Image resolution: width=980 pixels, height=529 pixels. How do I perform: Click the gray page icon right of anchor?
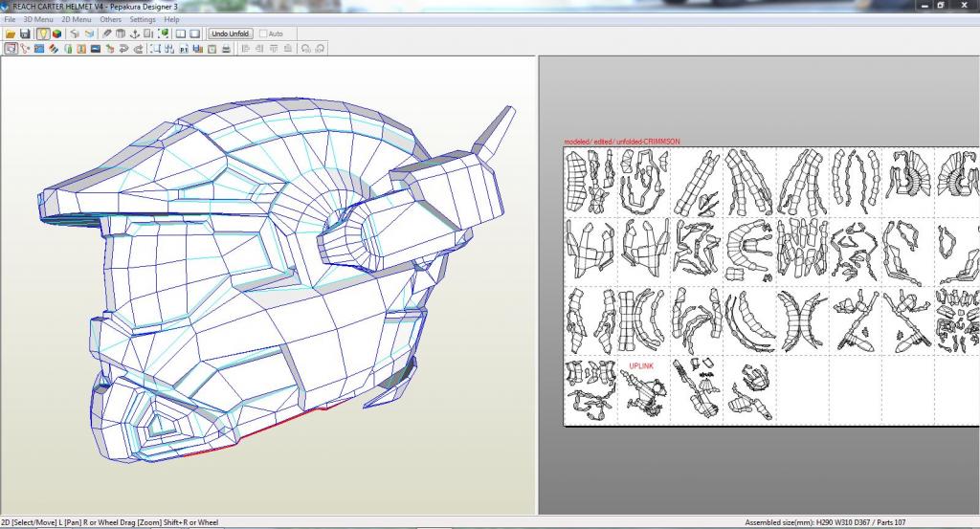(x=148, y=33)
